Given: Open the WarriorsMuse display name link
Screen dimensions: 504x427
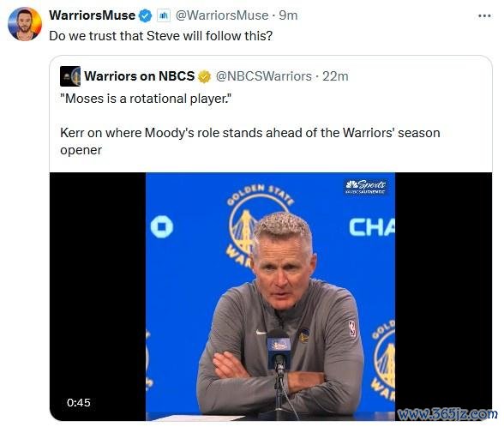Looking at the screenshot, I should coord(93,15).
